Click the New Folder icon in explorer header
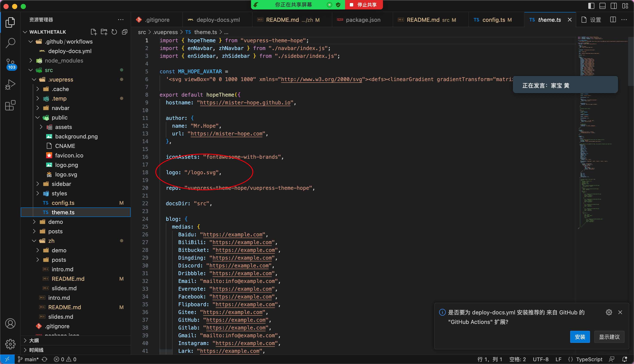634x364 pixels. click(104, 32)
